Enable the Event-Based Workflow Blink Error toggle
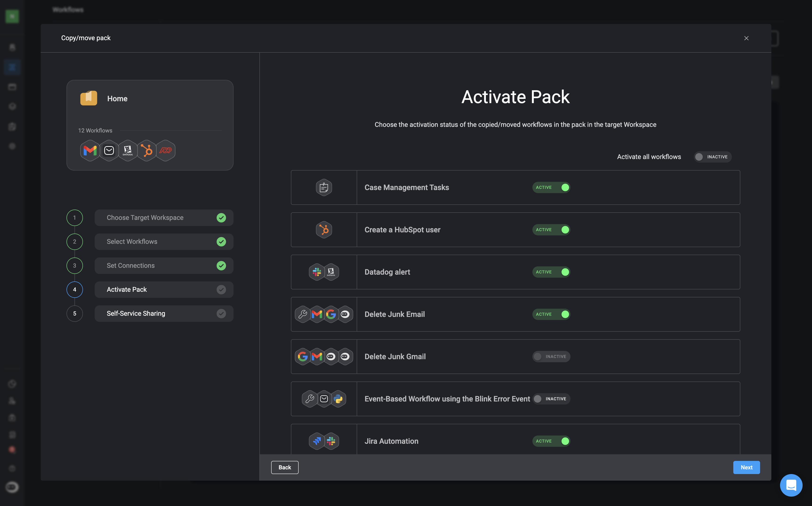Image resolution: width=812 pixels, height=506 pixels. [551, 399]
